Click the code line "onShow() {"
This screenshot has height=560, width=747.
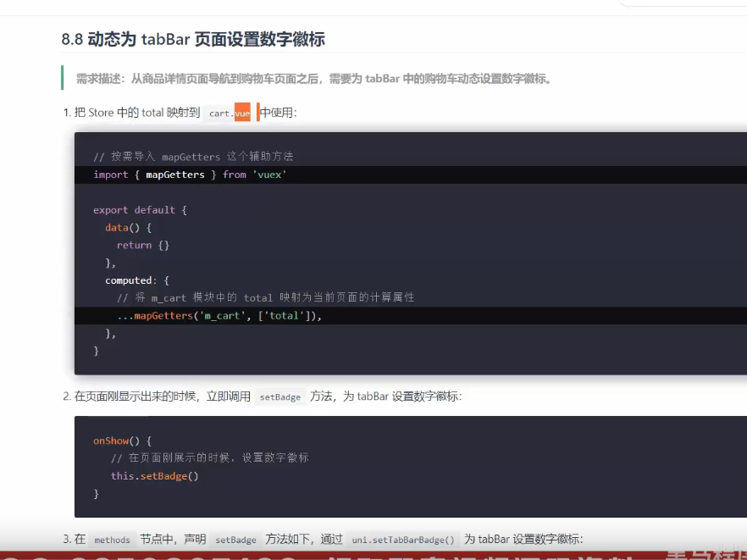pyautogui.click(x=122, y=441)
